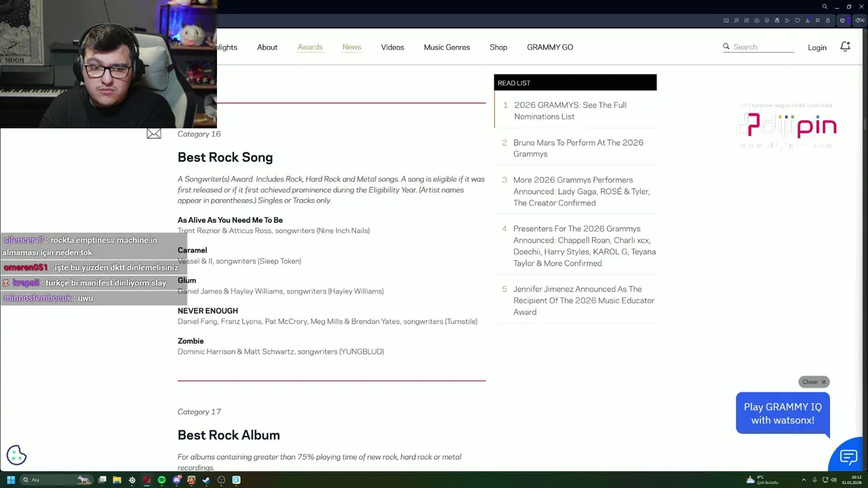Image resolution: width=868 pixels, height=488 pixels.
Task: Open the cookie preferences icon
Action: [16, 455]
